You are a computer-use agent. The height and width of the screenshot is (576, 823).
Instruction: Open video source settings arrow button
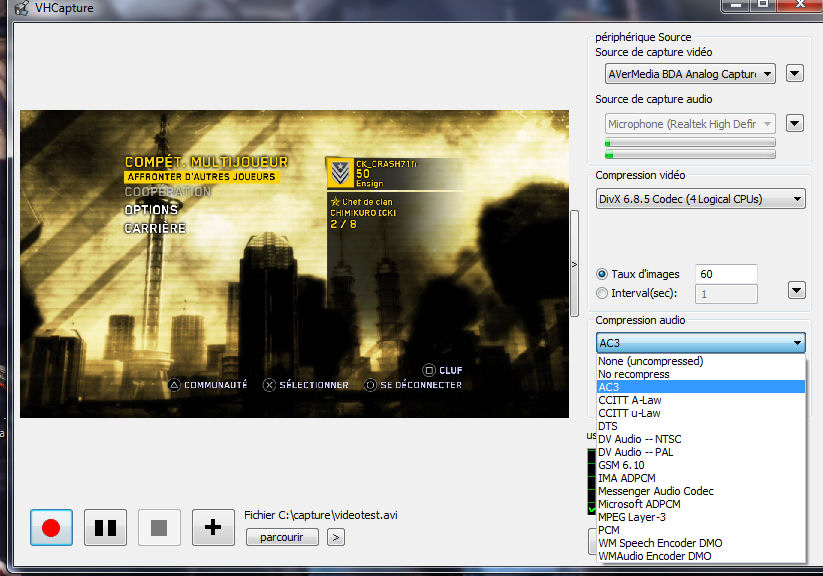(795, 74)
